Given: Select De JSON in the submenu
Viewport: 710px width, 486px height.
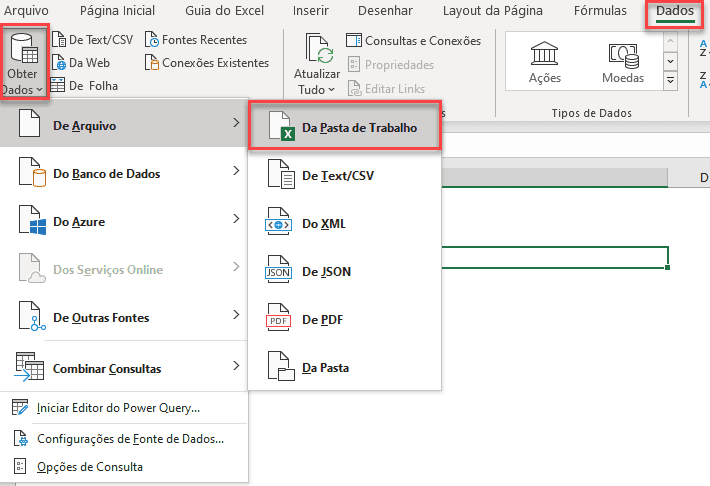Looking at the screenshot, I should click(345, 270).
